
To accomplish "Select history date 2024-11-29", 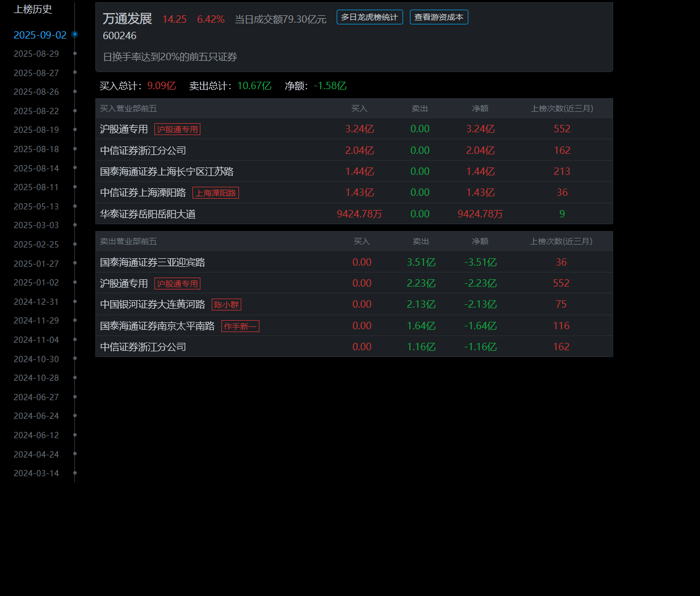I will (x=36, y=321).
